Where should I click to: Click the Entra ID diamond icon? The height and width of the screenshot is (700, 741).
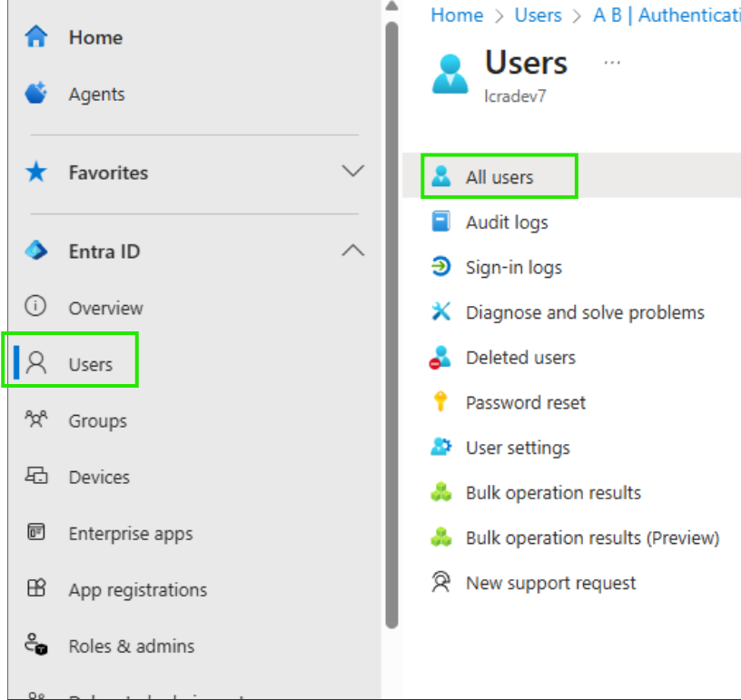point(36,251)
